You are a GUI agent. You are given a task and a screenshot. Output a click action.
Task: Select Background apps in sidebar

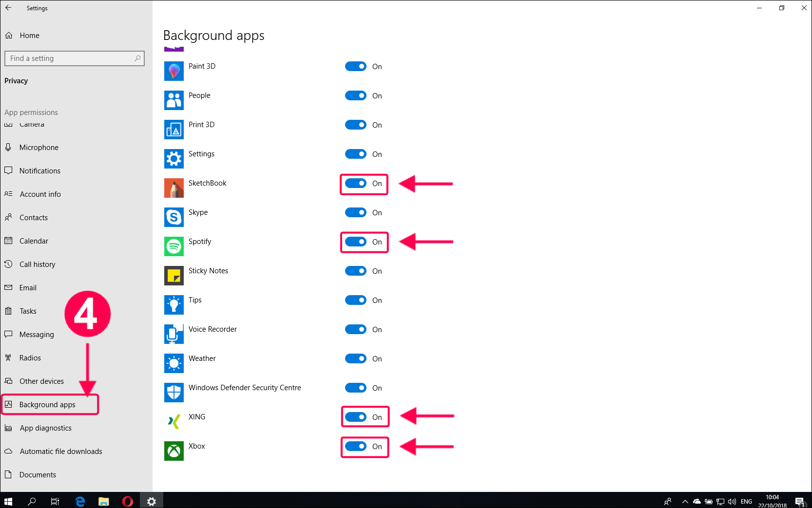click(76, 405)
